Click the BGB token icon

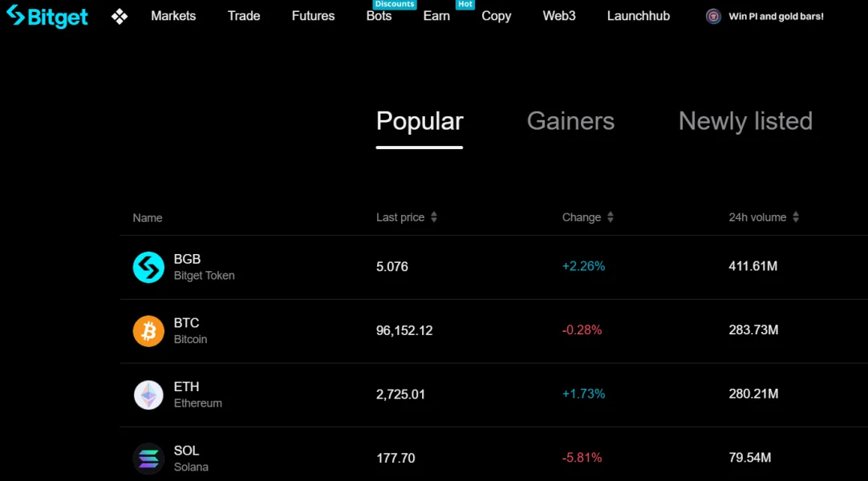pos(148,267)
